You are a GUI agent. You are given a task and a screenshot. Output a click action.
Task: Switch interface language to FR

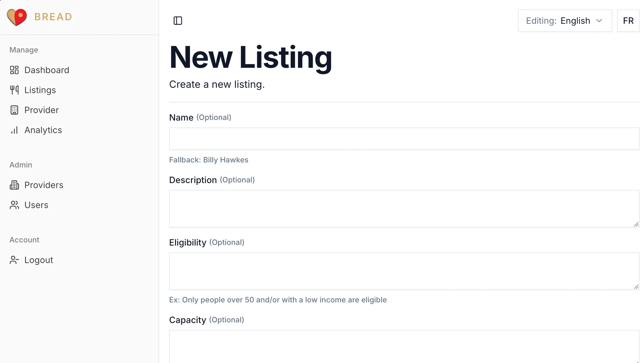pyautogui.click(x=628, y=21)
